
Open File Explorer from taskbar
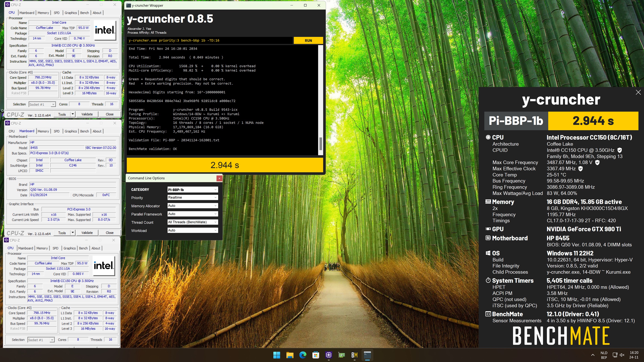coord(290,355)
